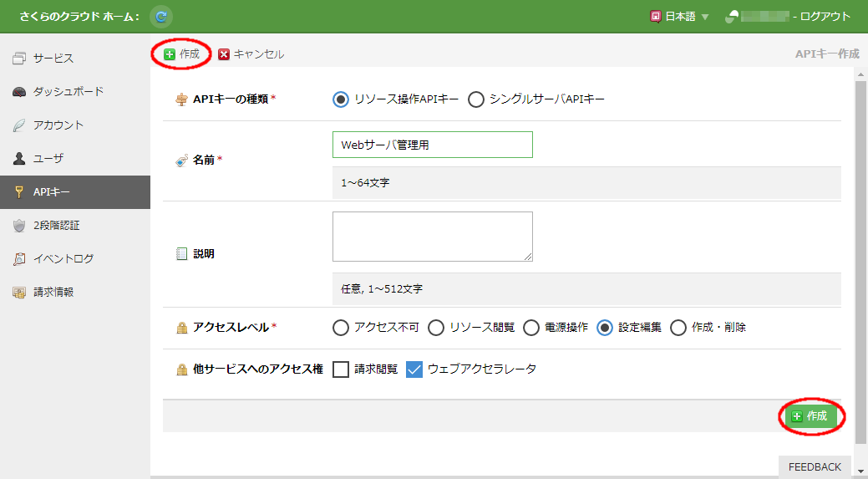This screenshot has width=868, height=479.
Task: Open the サービス sidebar item
Action: click(x=53, y=59)
